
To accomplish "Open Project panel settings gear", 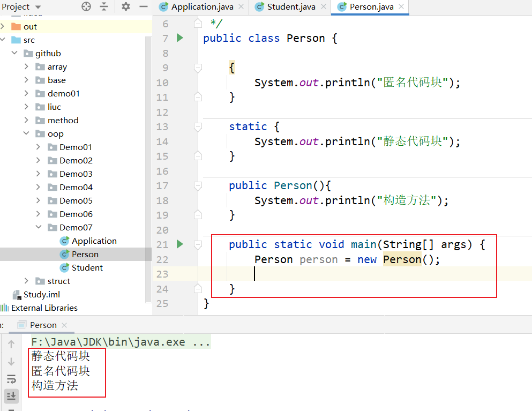I will tap(126, 6).
